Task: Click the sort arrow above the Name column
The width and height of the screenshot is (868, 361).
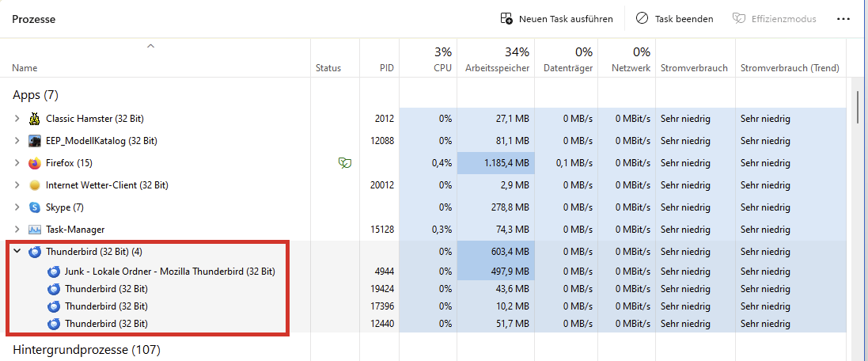Action: pyautogui.click(x=150, y=46)
